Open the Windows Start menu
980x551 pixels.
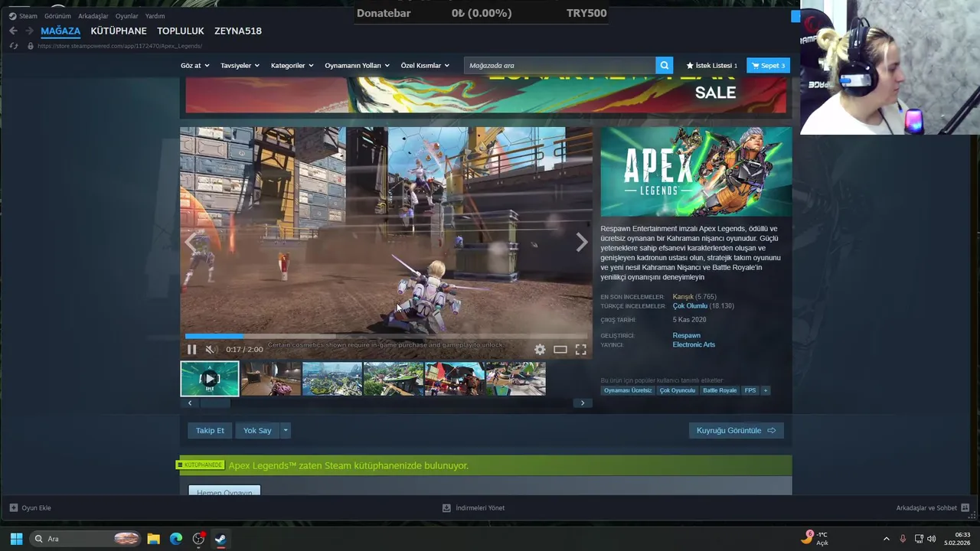pyautogui.click(x=16, y=539)
